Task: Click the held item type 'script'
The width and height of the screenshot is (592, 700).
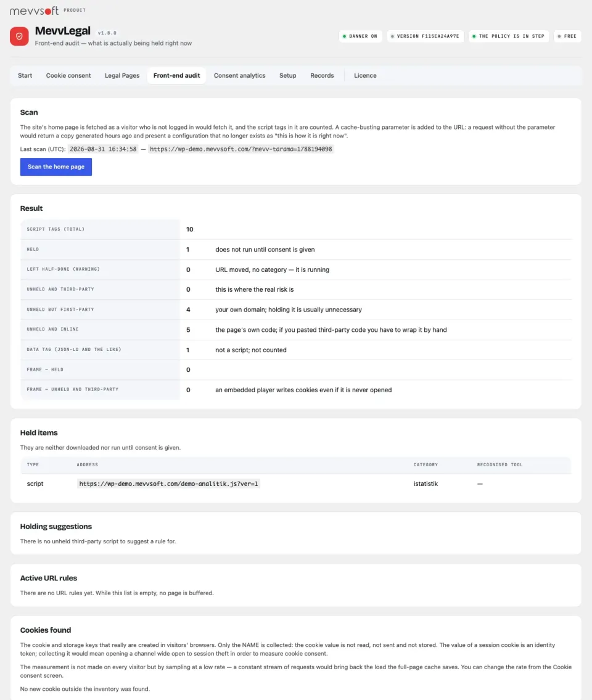Action: (x=35, y=484)
